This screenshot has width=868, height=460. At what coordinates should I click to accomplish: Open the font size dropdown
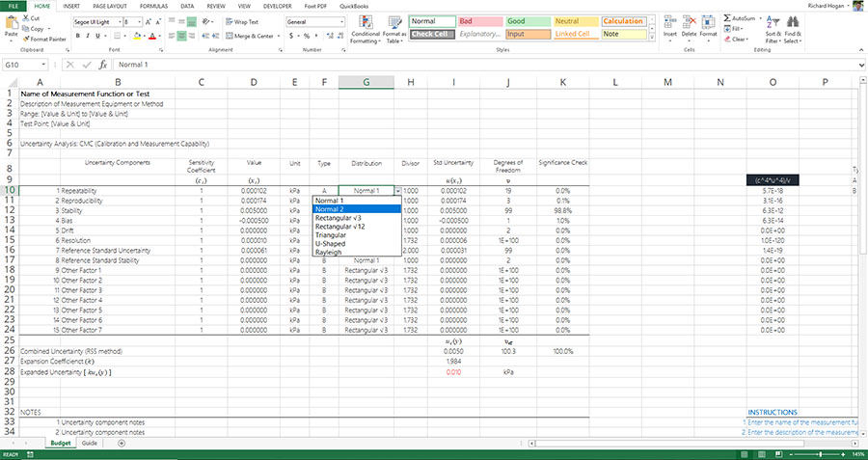tap(139, 22)
